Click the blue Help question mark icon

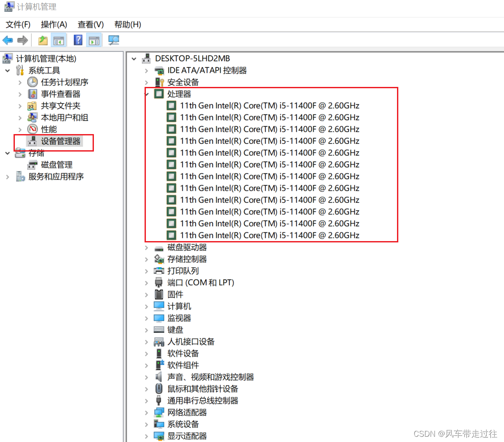tap(78, 41)
